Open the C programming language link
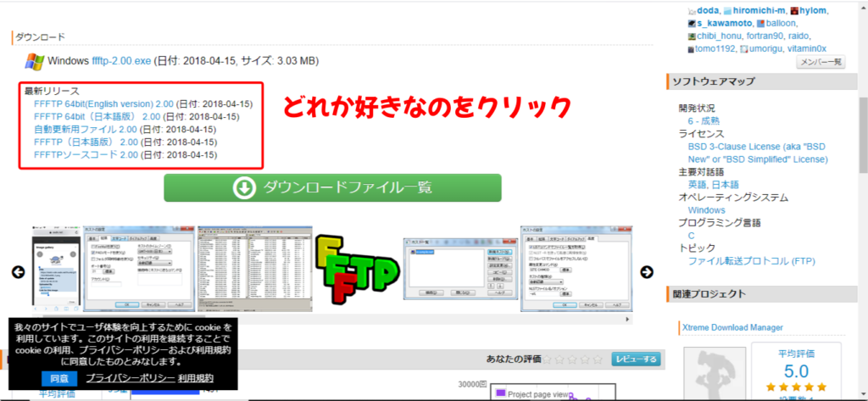 (x=692, y=236)
